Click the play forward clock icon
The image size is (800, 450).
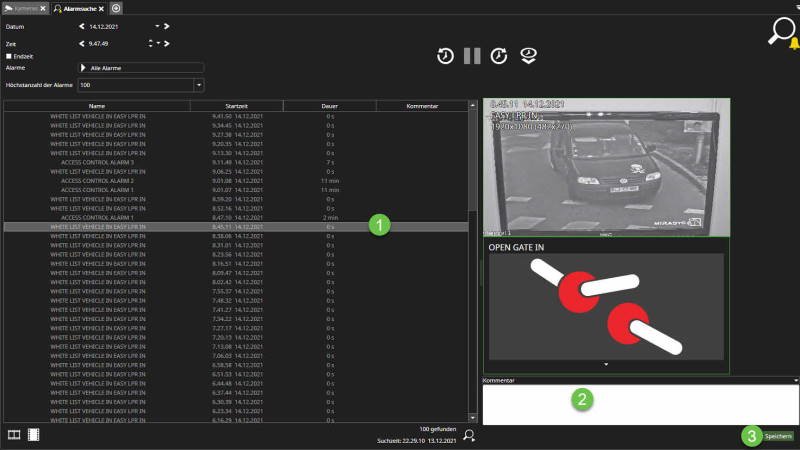[499, 56]
